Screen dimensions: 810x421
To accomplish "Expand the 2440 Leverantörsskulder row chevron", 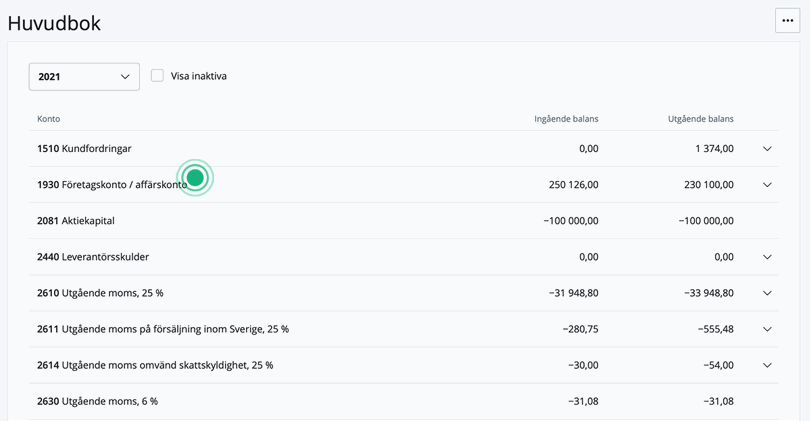I will click(x=767, y=257).
